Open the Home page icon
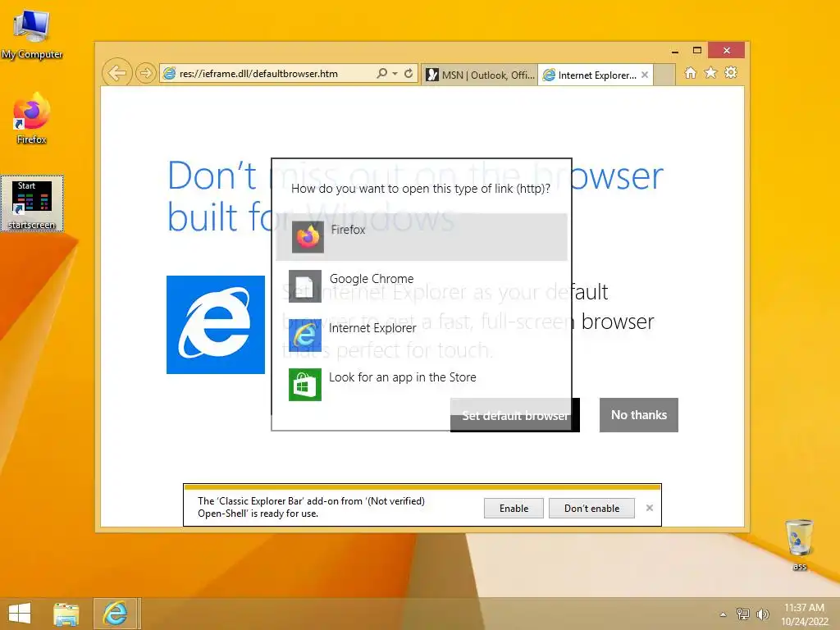The height and width of the screenshot is (630, 840). (x=691, y=73)
